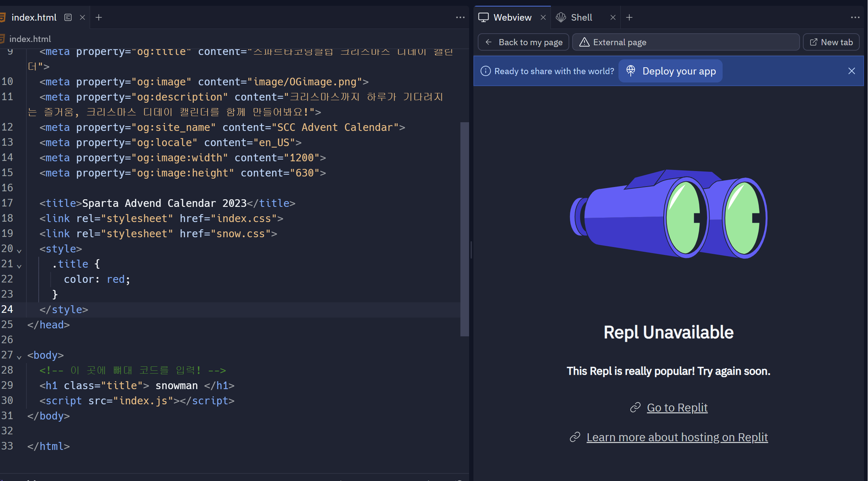
Task: Click the binoculars illustration
Action: [x=668, y=214]
